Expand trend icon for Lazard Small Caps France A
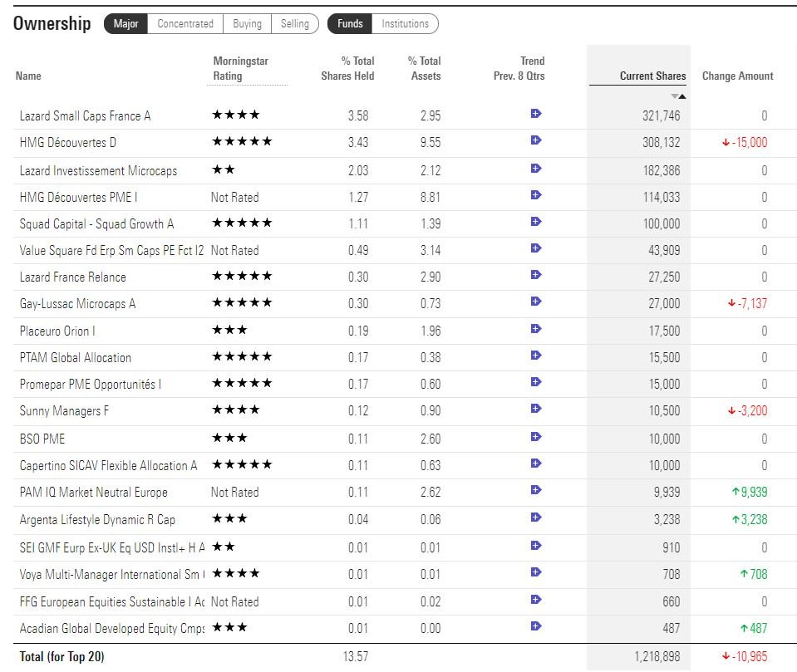 click(x=536, y=114)
